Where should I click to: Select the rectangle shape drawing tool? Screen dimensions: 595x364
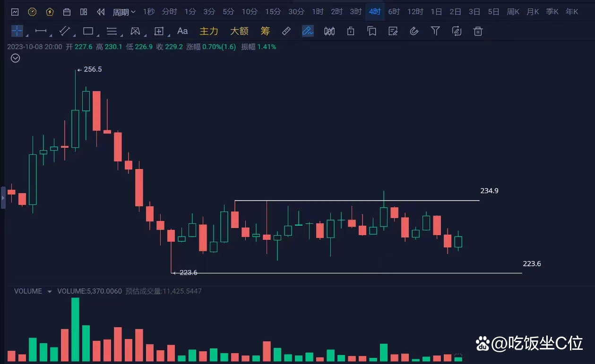[88, 31]
